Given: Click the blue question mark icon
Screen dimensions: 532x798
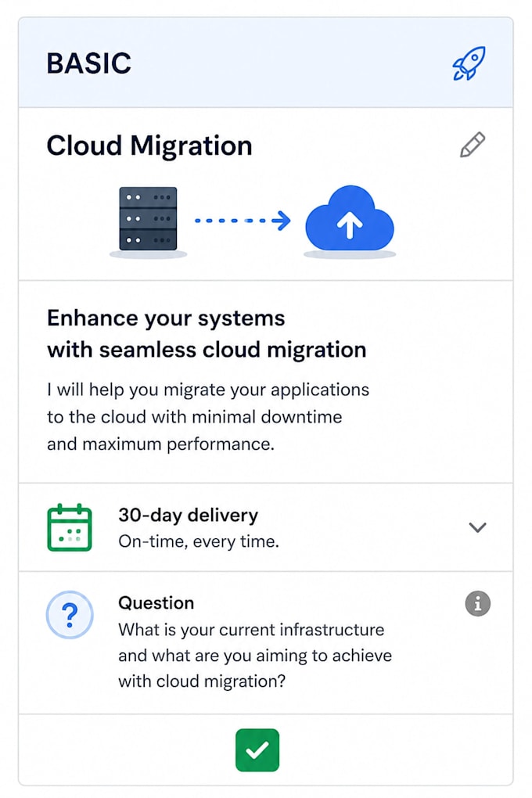Looking at the screenshot, I should 70,615.
